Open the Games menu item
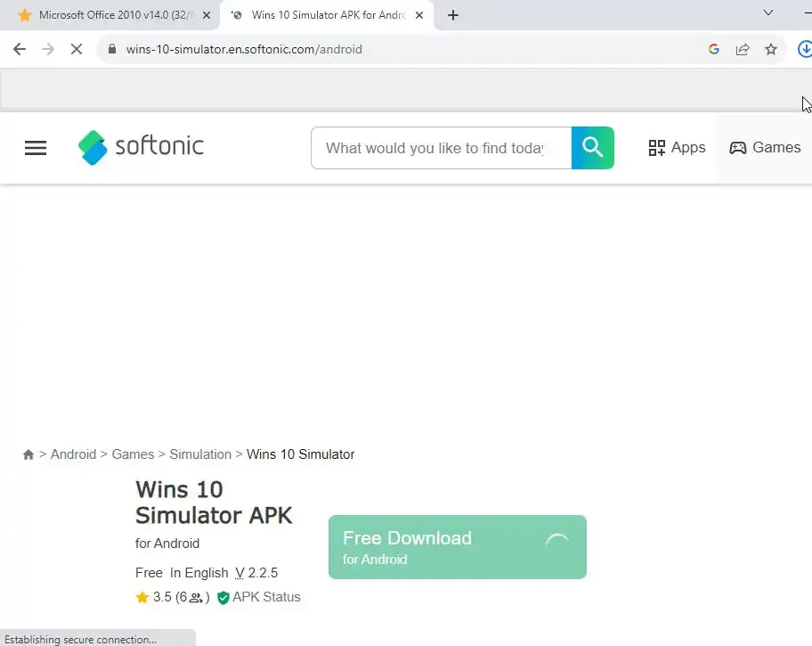The image size is (812, 646). tap(765, 148)
